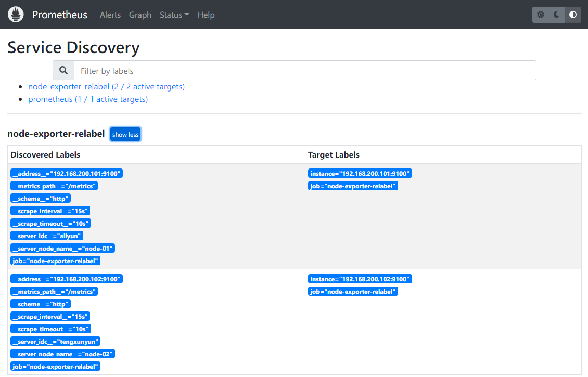Click the Service Discovery page heading

(x=73, y=48)
